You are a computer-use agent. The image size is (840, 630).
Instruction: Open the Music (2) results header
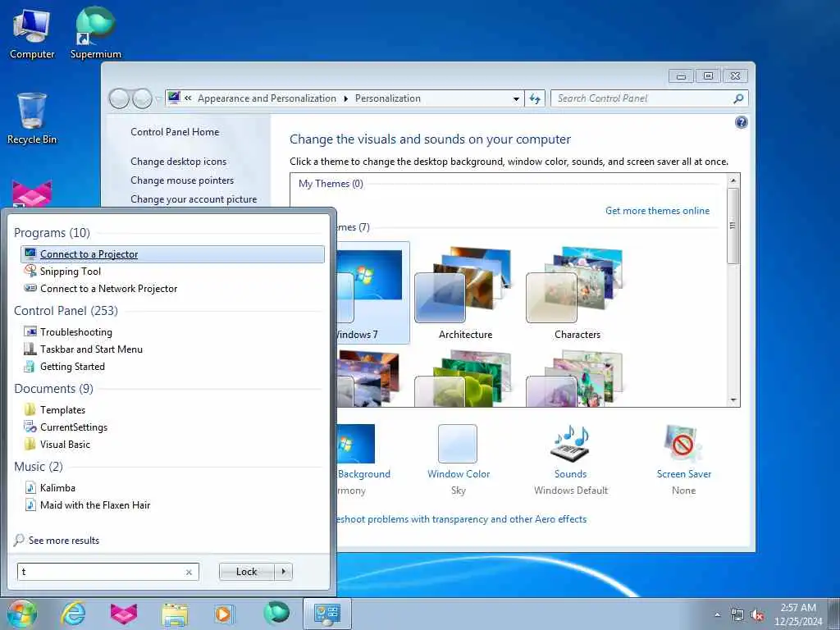point(39,467)
